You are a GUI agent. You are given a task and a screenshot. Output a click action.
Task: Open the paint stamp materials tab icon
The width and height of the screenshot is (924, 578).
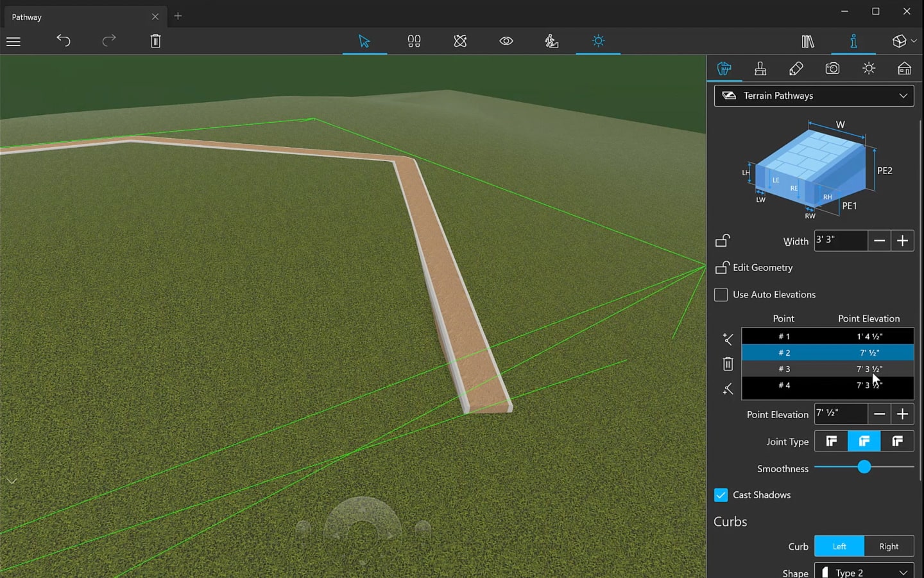pyautogui.click(x=760, y=69)
